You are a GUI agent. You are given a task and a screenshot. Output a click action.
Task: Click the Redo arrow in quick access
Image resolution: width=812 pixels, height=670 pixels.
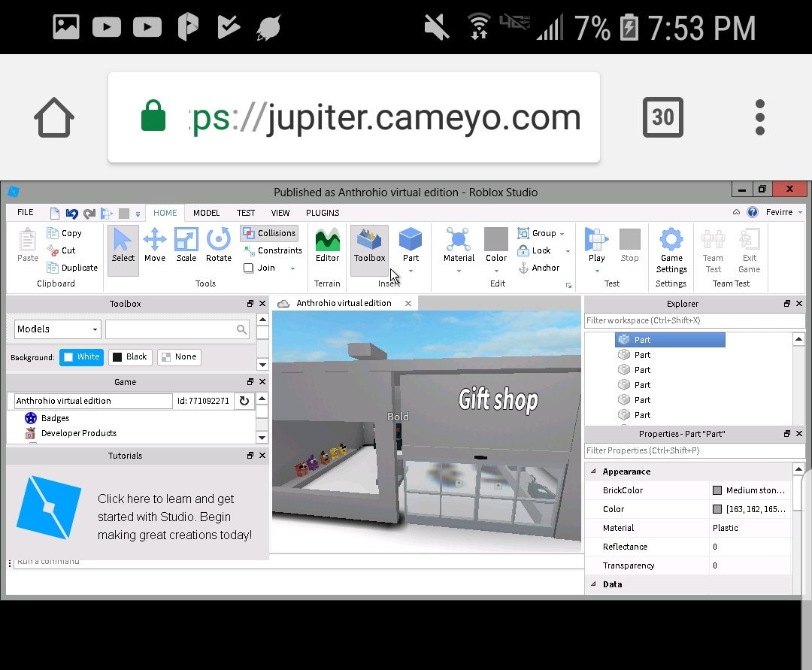(x=89, y=213)
